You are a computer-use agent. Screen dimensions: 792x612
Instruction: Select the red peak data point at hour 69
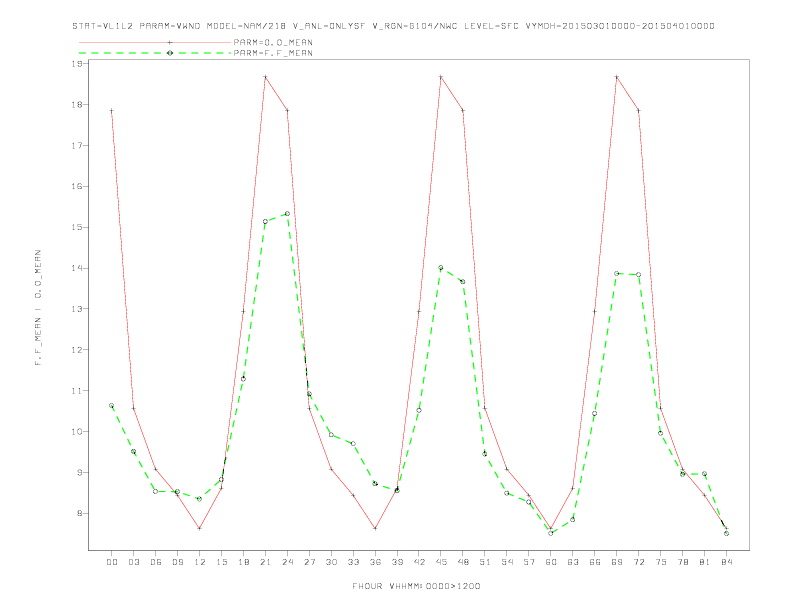[x=617, y=77]
